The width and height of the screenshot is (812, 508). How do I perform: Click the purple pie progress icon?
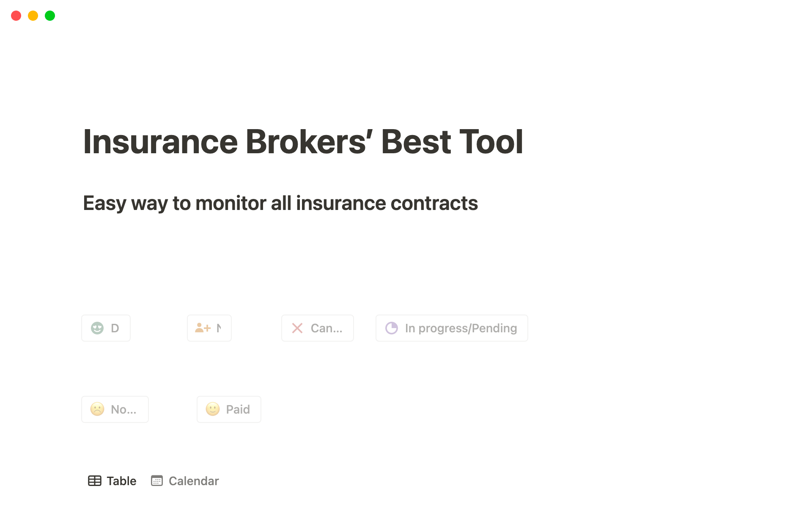pos(392,328)
